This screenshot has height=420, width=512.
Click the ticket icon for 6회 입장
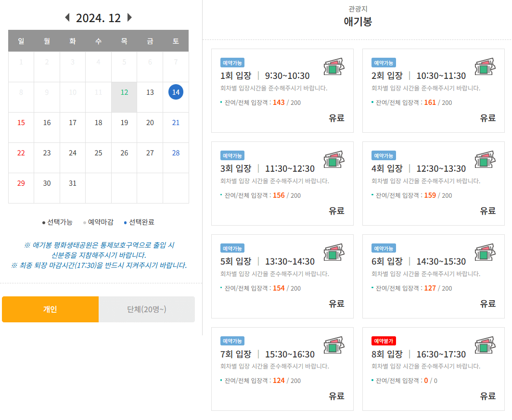485,254
